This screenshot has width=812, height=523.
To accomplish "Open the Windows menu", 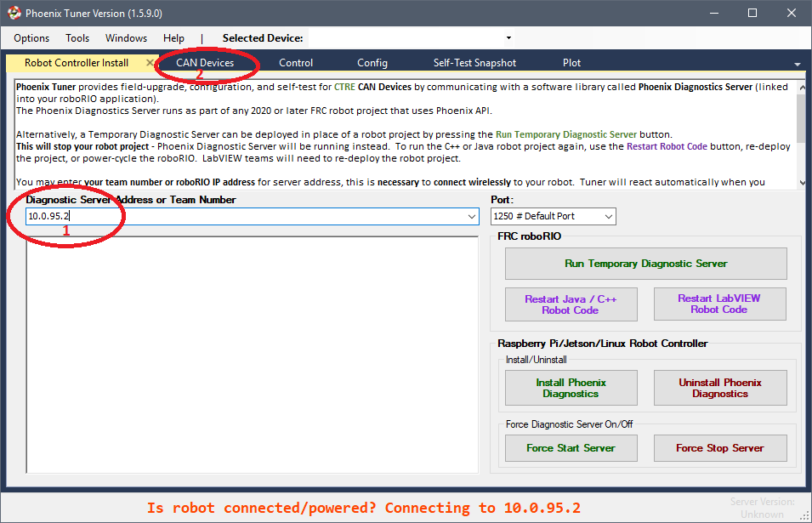I will 126,38.
